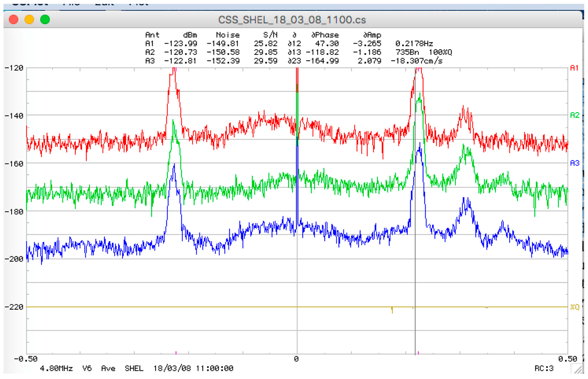Click the -0.50 x-axis label
This screenshot has height=379, width=588.
coord(26,359)
